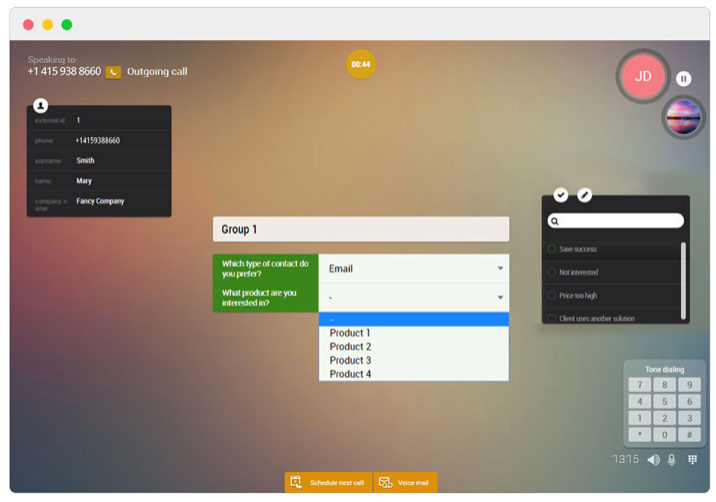This screenshot has width=716, height=502.
Task: Open the contact type dropdown showing Email
Action: click(413, 268)
